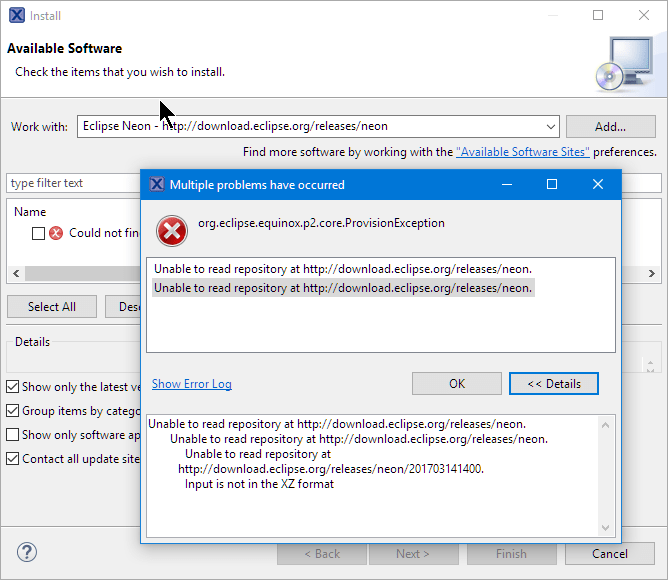Collapse details with '<< Details' button
The width and height of the screenshot is (668, 580).
pos(554,384)
